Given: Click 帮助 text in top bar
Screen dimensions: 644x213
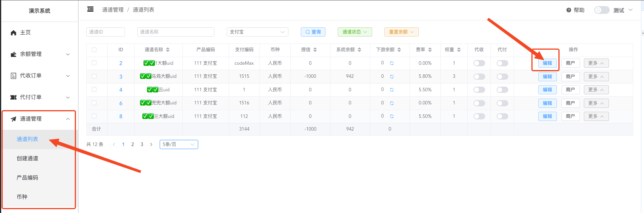Looking at the screenshot, I should tap(579, 10).
